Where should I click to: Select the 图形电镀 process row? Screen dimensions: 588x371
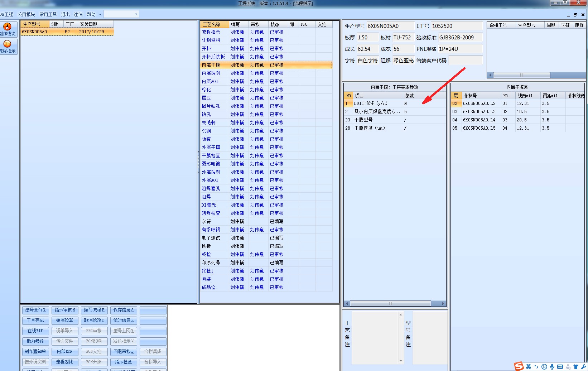[x=266, y=164]
